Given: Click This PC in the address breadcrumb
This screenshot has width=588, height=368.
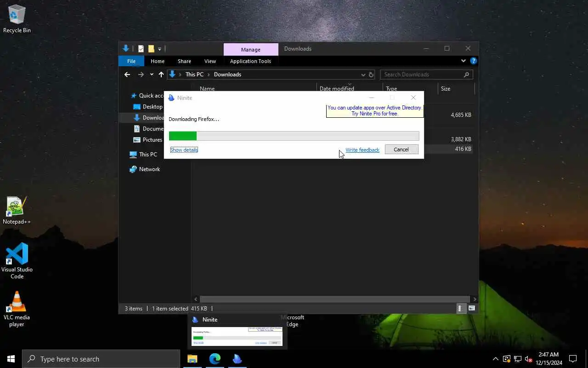Looking at the screenshot, I should 194,75.
